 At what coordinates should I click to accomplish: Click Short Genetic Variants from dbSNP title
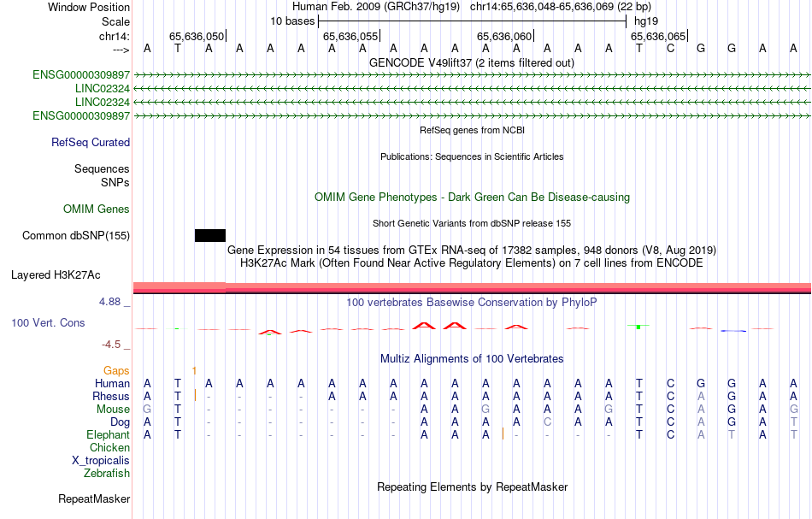point(472,224)
